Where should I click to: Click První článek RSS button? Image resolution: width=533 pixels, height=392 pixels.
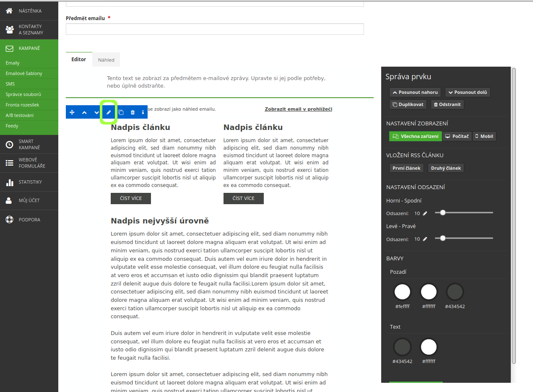click(x=407, y=168)
